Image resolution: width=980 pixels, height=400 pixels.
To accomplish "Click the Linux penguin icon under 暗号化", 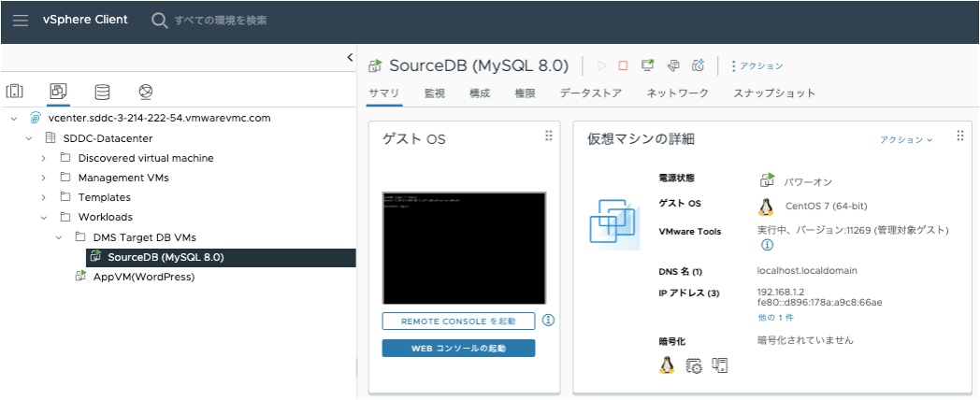I will coord(667,365).
